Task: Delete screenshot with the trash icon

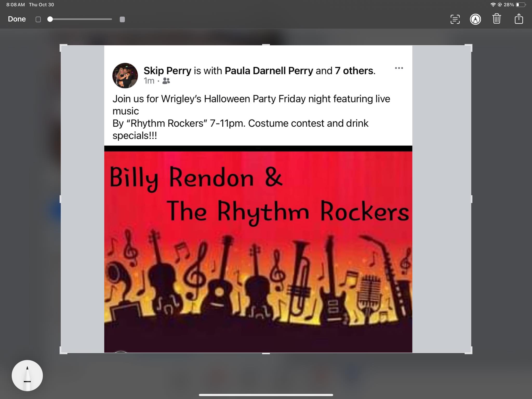Action: pos(496,19)
